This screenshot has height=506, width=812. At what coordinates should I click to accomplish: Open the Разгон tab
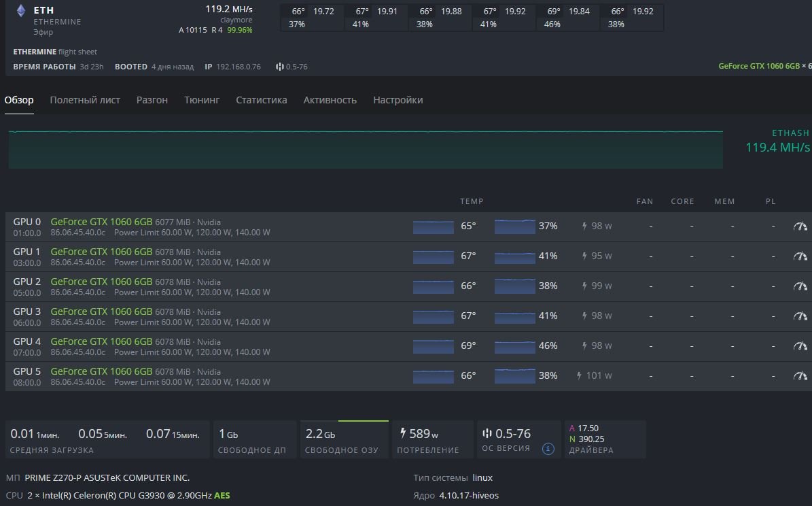click(152, 100)
